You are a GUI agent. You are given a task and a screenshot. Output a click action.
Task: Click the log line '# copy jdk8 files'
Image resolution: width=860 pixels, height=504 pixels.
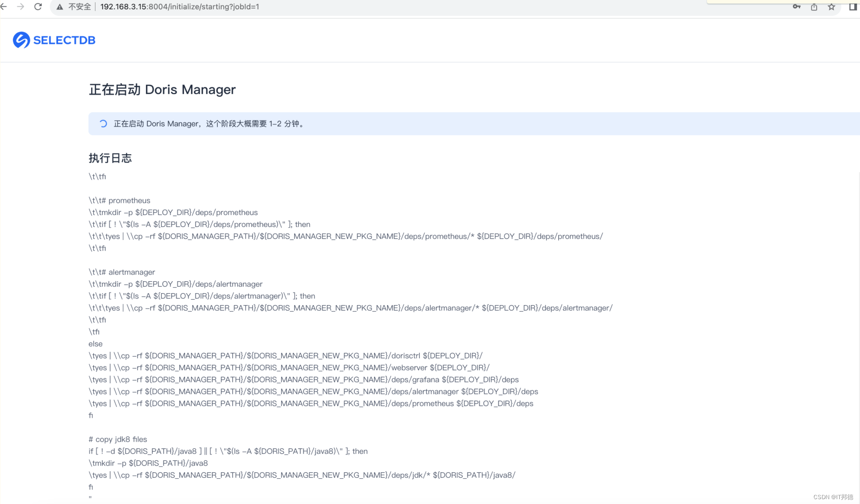tap(118, 439)
